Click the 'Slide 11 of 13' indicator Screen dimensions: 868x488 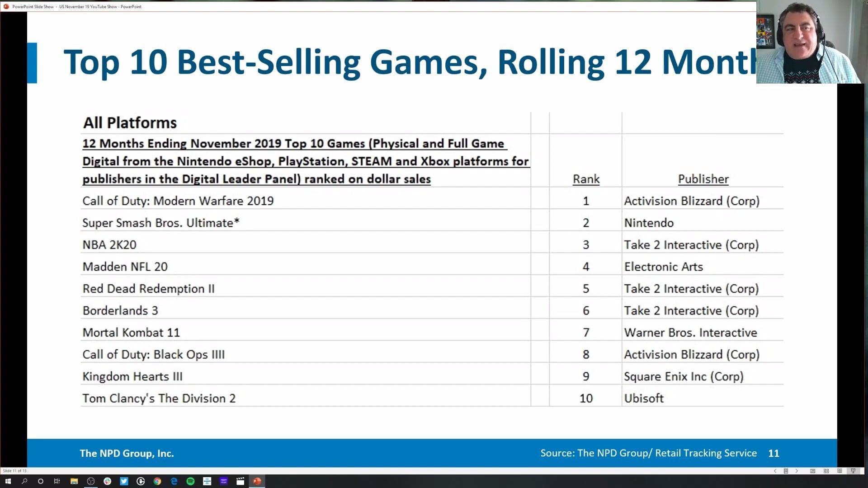click(x=15, y=471)
